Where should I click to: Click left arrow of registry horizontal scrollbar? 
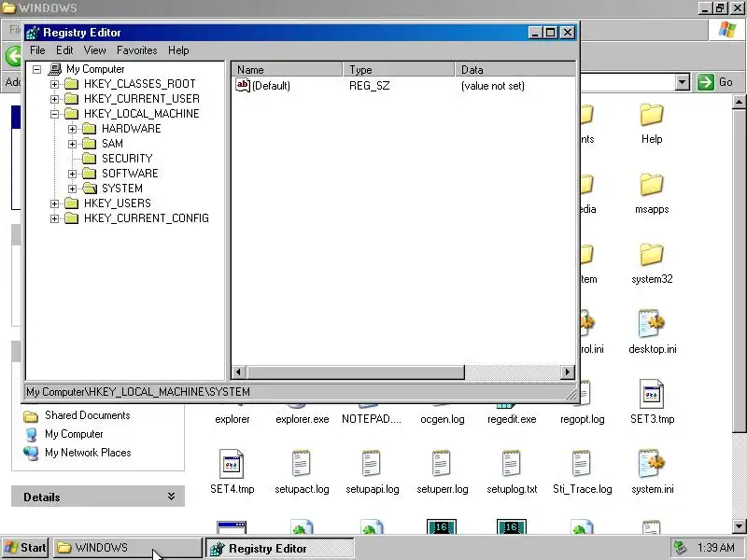click(239, 371)
